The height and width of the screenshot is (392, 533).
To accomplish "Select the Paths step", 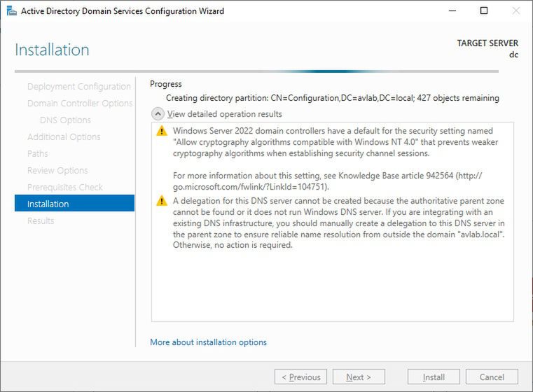I will point(38,154).
